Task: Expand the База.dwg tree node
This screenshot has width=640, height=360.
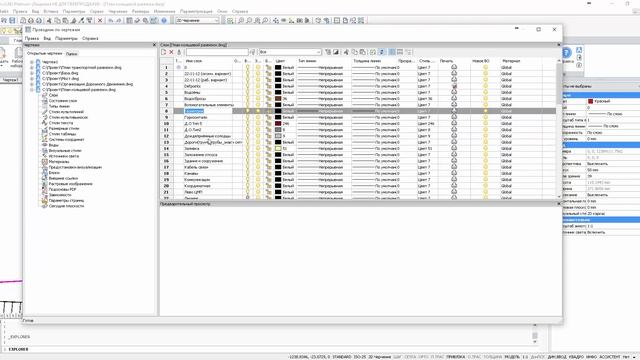Action: 32,73
